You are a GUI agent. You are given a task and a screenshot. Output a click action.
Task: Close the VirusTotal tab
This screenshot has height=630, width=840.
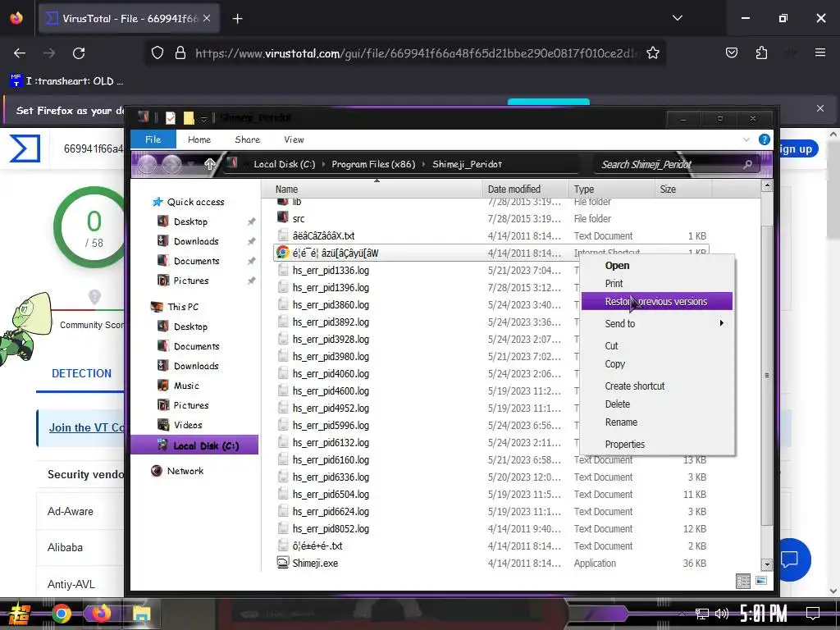207,18
